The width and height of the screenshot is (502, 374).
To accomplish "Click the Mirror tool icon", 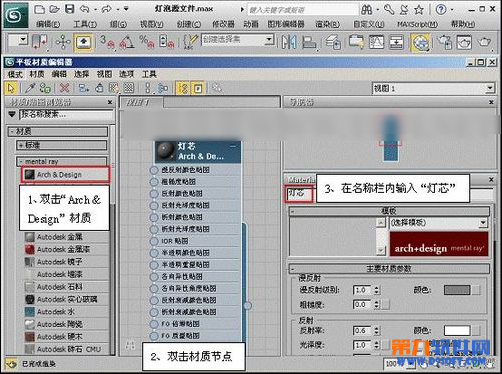I will (289, 42).
